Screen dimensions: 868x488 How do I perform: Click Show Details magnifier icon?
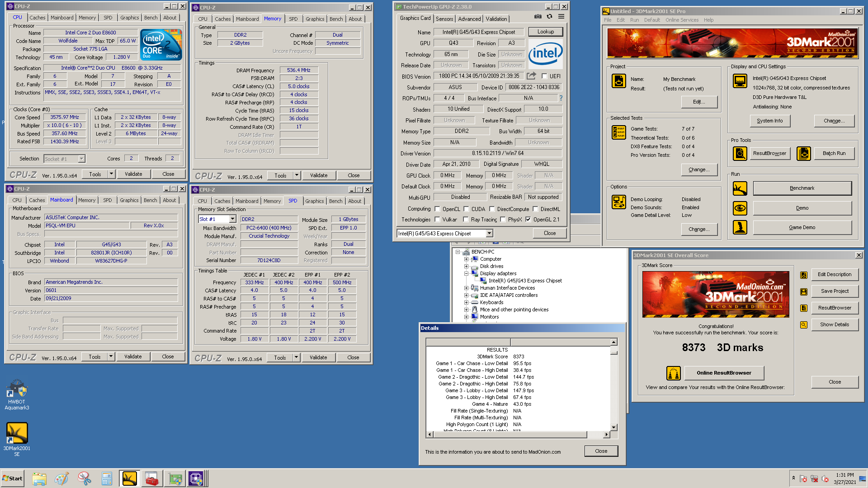pos(804,325)
